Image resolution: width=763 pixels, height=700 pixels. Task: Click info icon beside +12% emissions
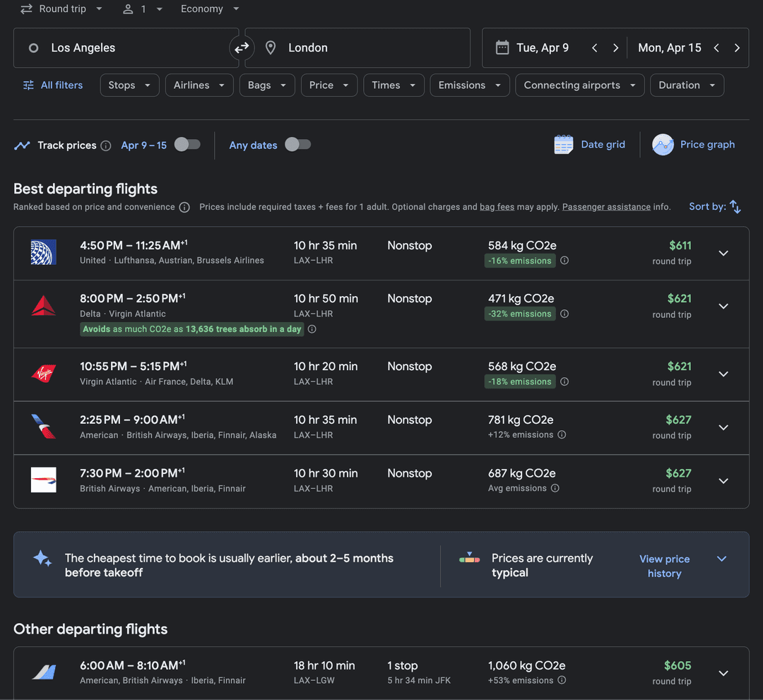tap(562, 434)
